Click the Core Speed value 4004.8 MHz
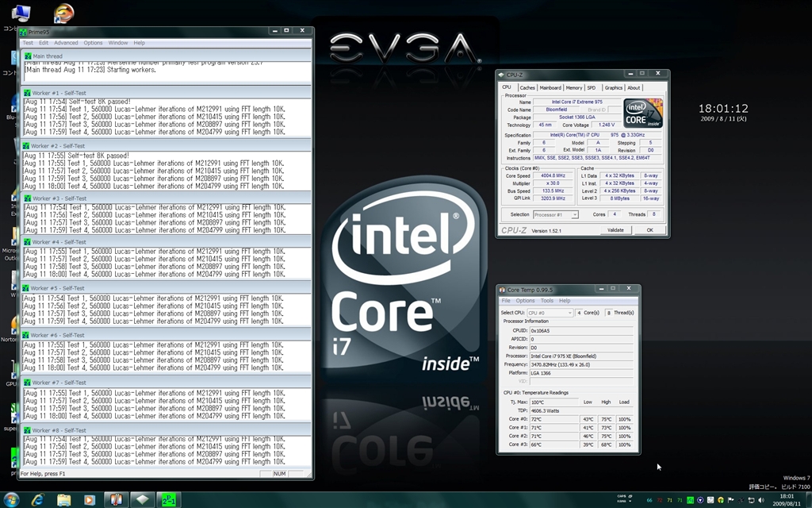Screen dimensions: 812x508 click(x=553, y=175)
